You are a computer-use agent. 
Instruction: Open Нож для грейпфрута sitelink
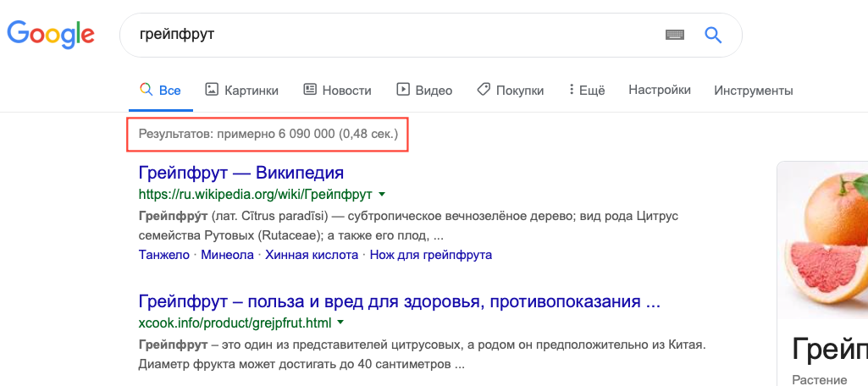[x=431, y=255]
